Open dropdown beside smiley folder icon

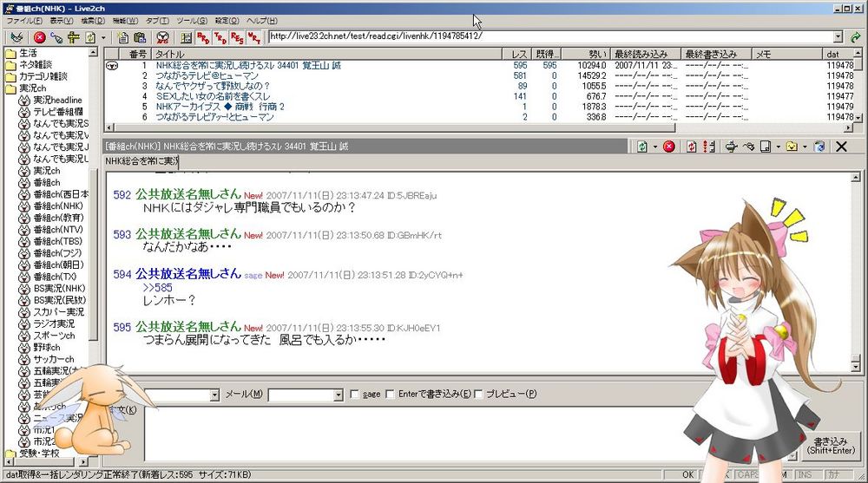point(805,147)
